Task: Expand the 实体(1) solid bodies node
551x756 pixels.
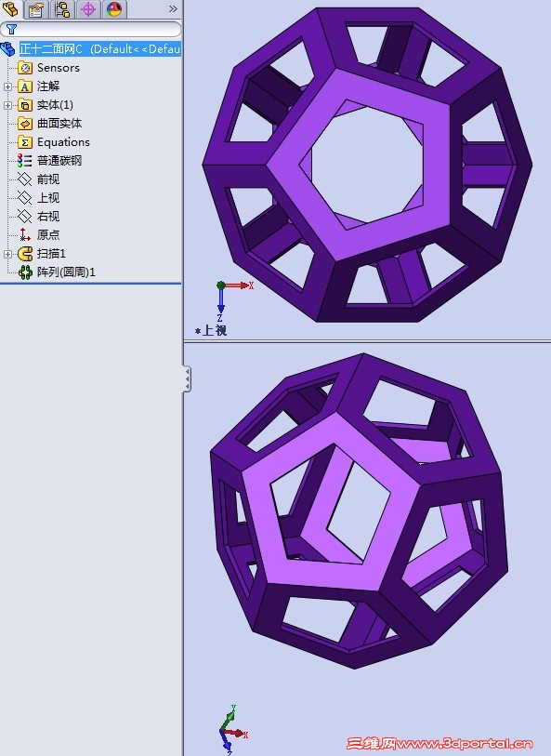Action: 7,105
